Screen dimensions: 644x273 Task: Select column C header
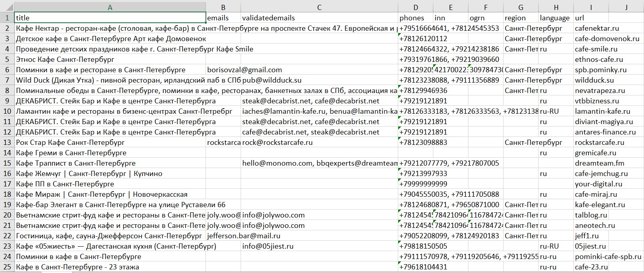pyautogui.click(x=319, y=7)
